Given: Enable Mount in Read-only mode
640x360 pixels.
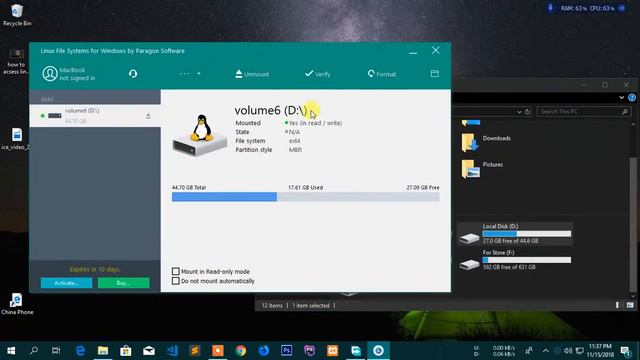Looking at the screenshot, I should point(176,271).
